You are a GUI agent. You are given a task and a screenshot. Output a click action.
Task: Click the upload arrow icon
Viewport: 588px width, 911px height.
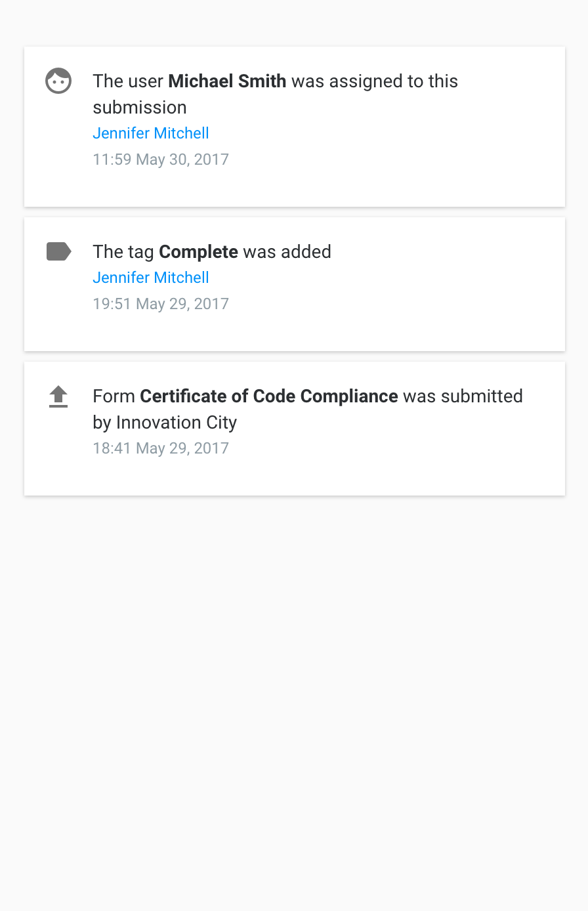(x=58, y=396)
